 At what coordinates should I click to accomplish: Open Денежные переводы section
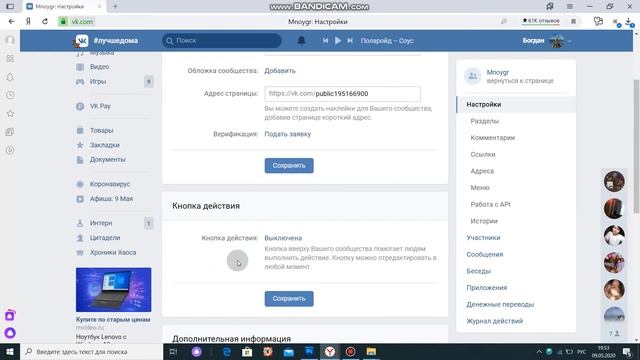[500, 304]
